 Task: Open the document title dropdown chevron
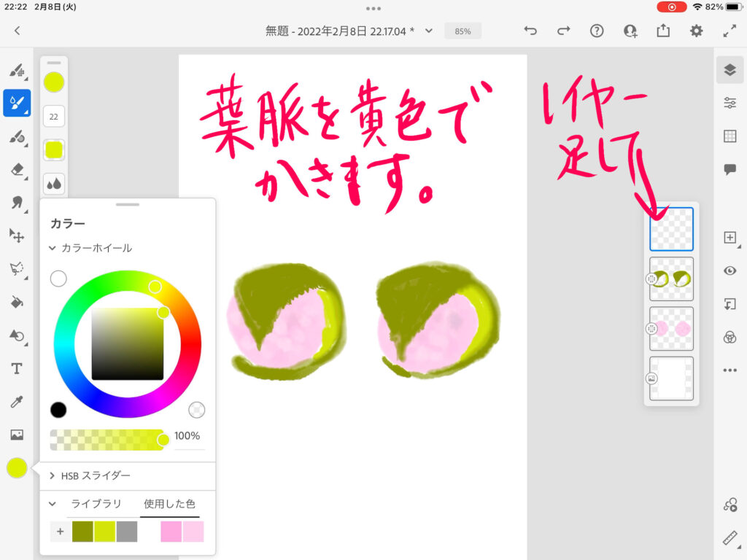[x=429, y=31]
